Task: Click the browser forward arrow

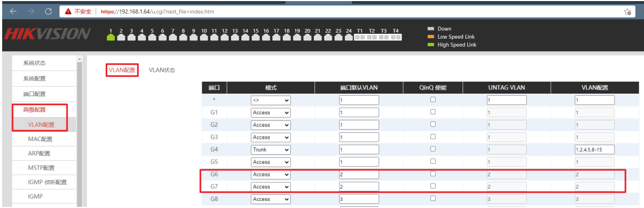Action: click(31, 11)
